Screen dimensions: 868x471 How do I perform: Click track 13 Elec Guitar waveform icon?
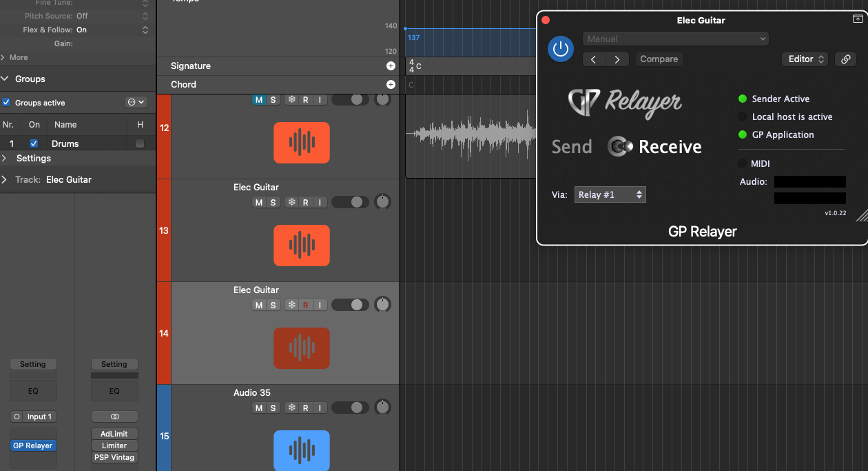pos(301,245)
